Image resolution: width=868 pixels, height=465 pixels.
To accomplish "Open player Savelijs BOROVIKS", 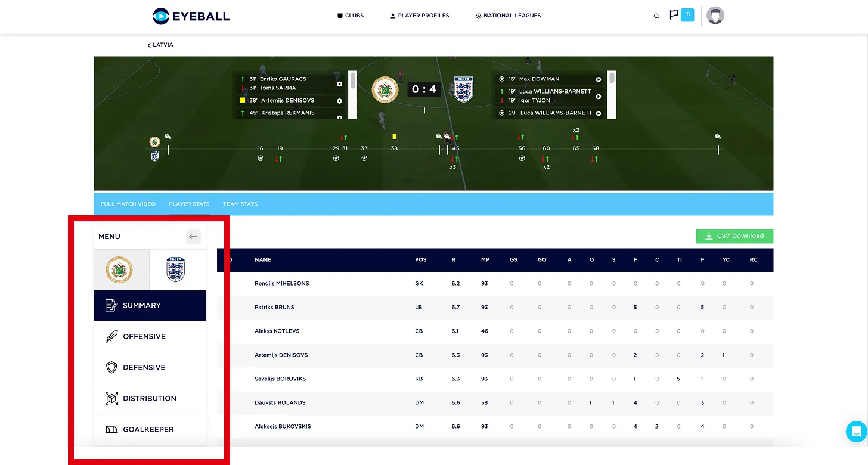I will tap(280, 379).
